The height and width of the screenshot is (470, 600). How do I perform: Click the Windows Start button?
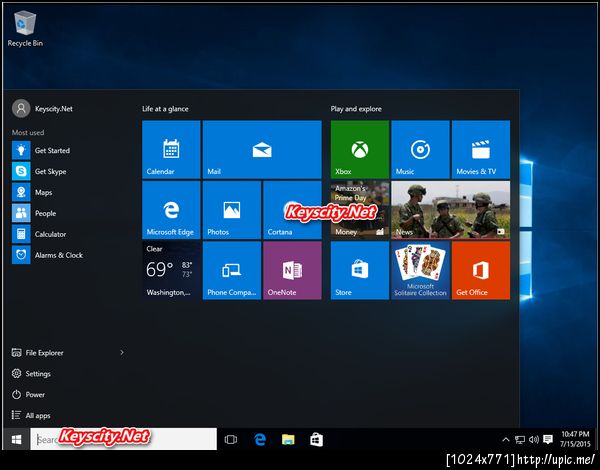16,439
